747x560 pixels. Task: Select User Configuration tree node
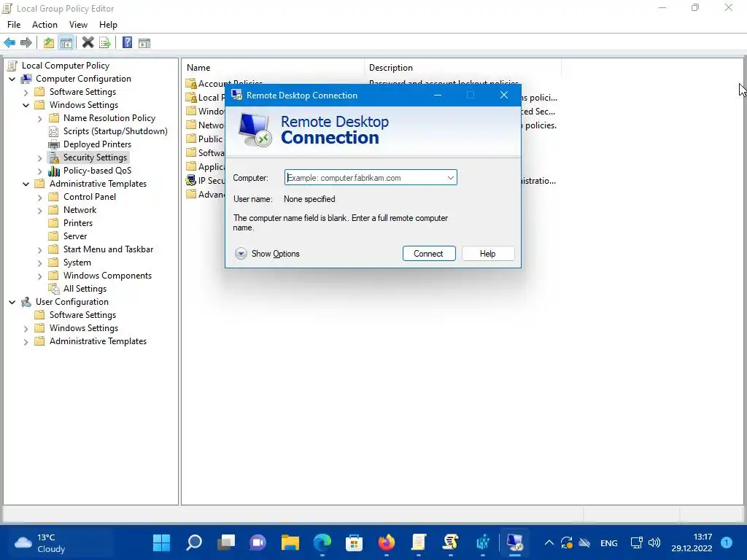72,302
